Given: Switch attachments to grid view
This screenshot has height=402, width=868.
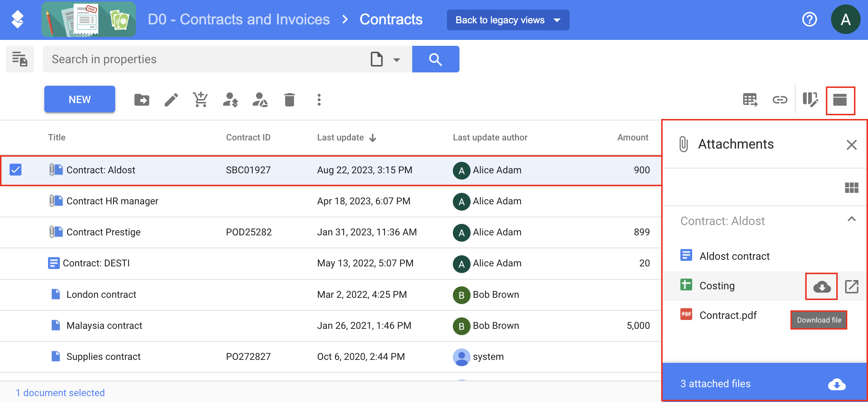Looking at the screenshot, I should (x=851, y=188).
